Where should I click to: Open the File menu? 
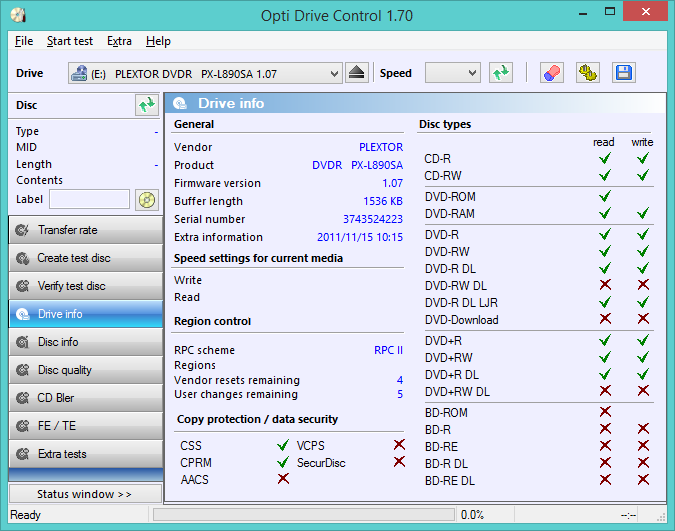[x=24, y=41]
